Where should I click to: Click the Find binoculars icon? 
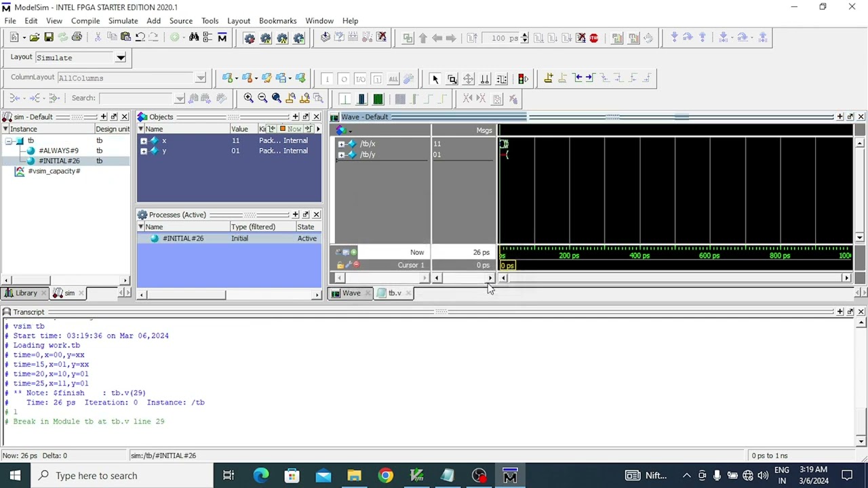pos(194,38)
